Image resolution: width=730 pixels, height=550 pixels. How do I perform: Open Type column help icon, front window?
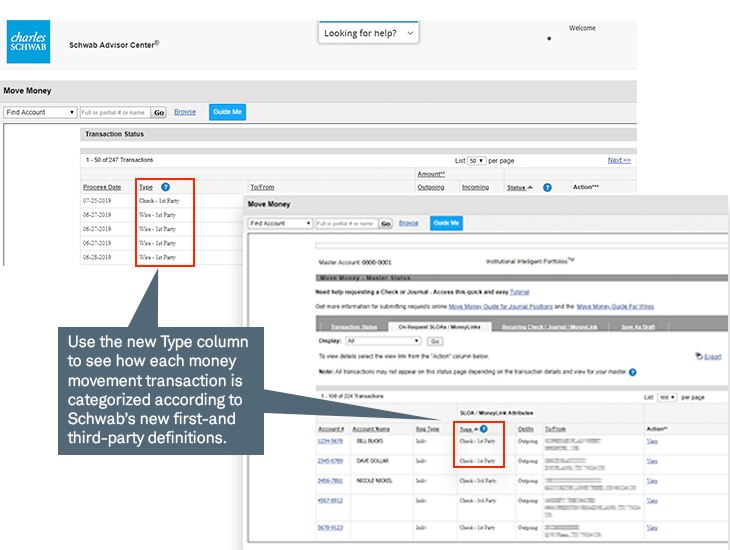click(484, 428)
